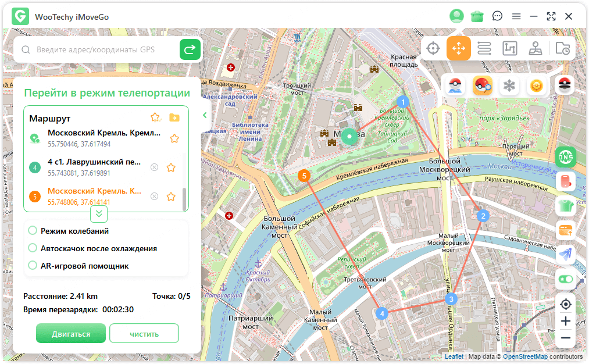589x364 pixels.
Task: Click the green DNS globe icon
Action: pyautogui.click(x=565, y=156)
